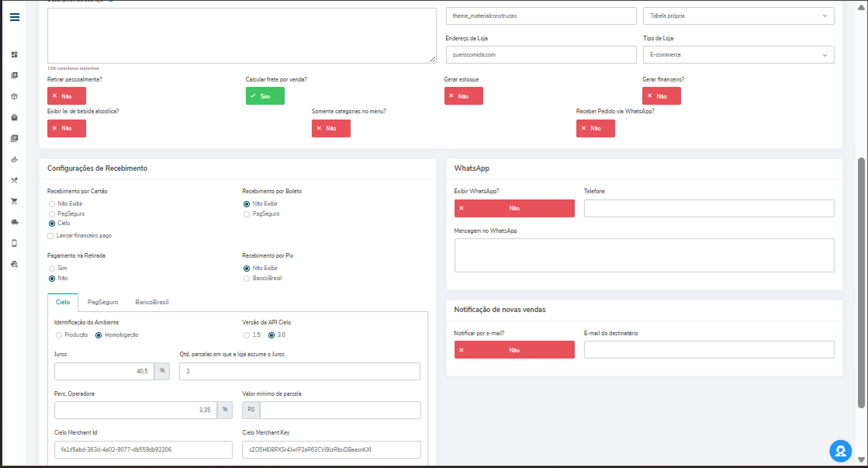Open the delivery truck sidebar icon
Image resolution: width=868 pixels, height=468 pixels.
(x=14, y=222)
